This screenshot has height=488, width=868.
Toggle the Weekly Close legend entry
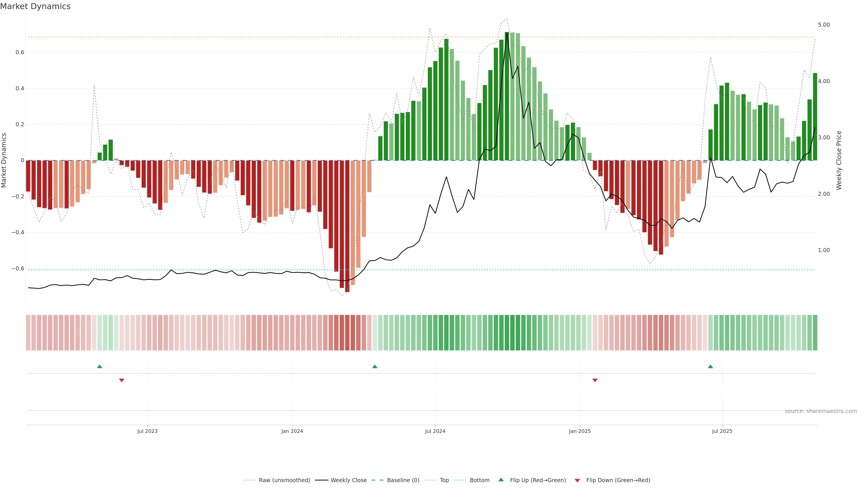point(348,480)
